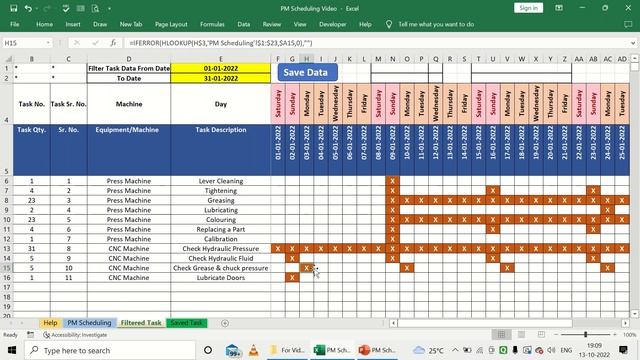Click the macro recording icon in status bar
This screenshot has width=640, height=360.
pyautogui.click(x=31, y=335)
